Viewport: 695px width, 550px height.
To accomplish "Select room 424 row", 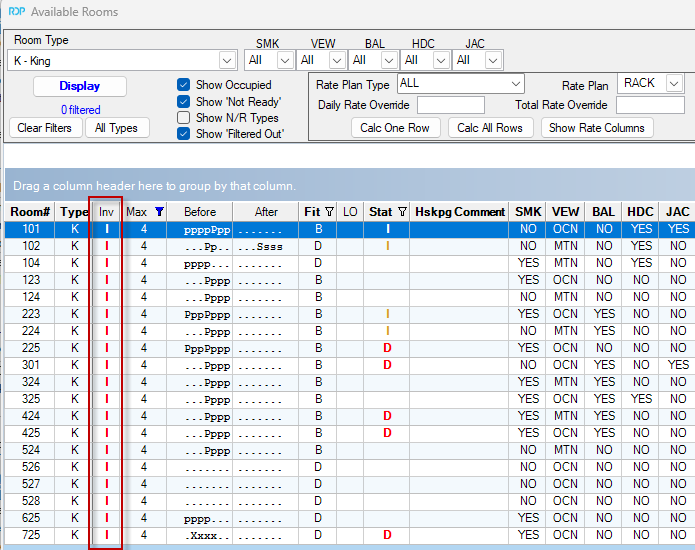I will point(350,416).
